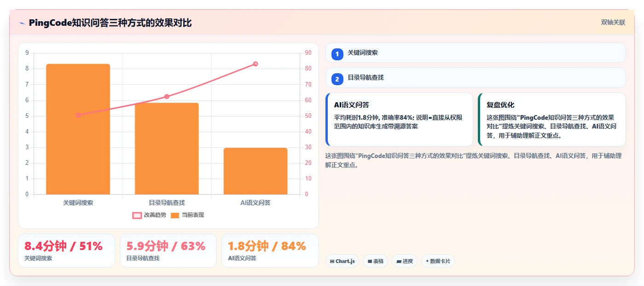Click the blue number 1 badge
This screenshot has width=644, height=286.
coord(337,54)
